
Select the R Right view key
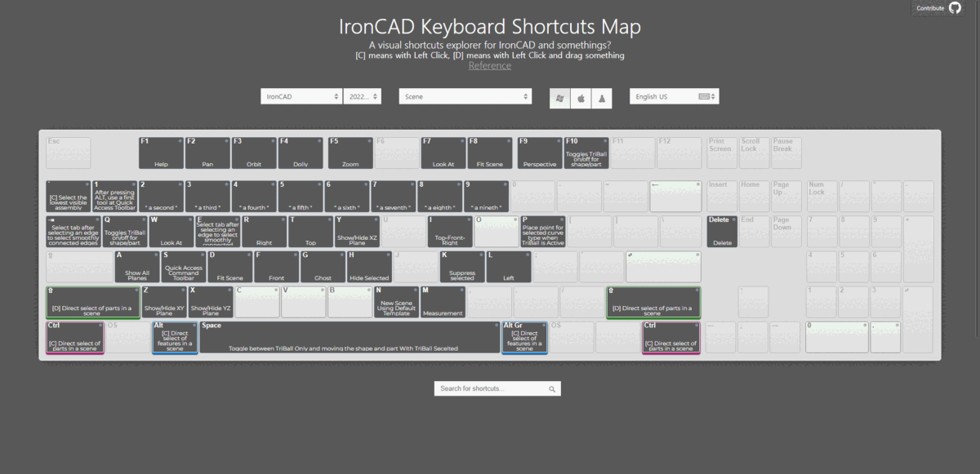coord(265,232)
